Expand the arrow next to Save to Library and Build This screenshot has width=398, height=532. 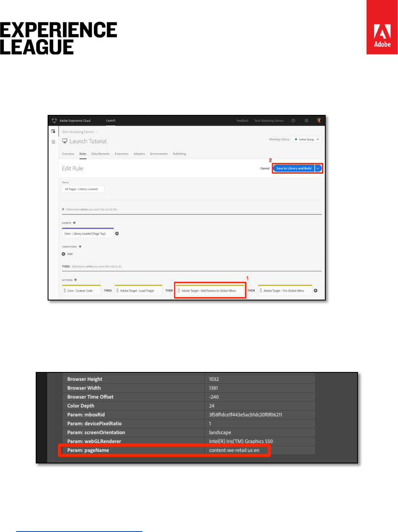pos(318,169)
